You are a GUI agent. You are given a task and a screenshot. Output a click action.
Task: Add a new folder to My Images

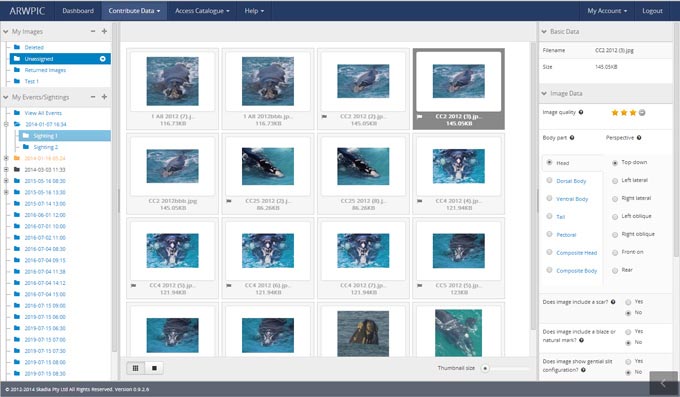pyautogui.click(x=104, y=31)
